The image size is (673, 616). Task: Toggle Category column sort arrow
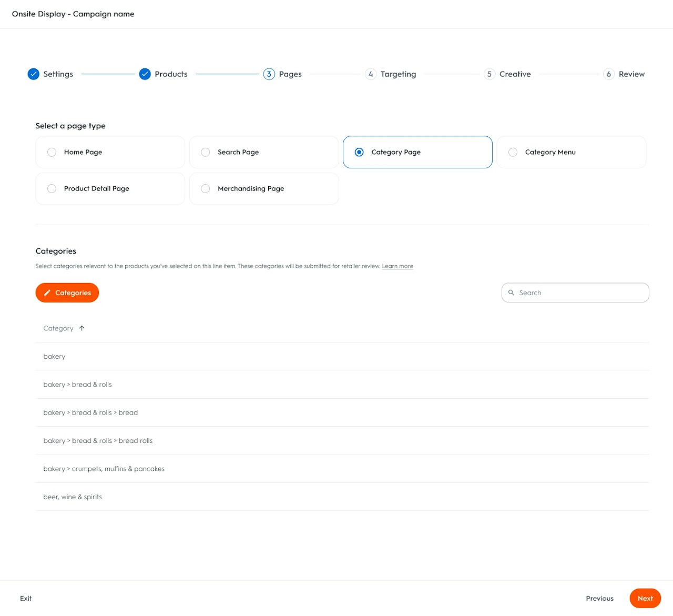[81, 328]
